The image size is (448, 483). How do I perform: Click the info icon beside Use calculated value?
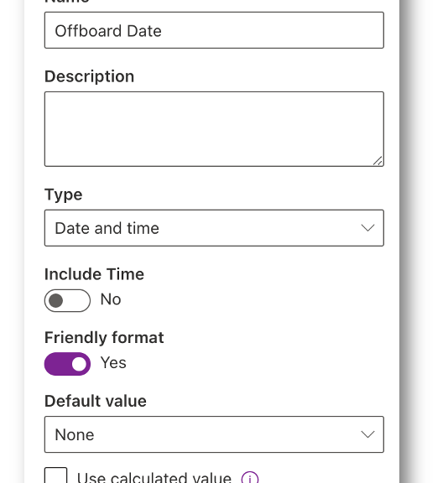click(250, 478)
